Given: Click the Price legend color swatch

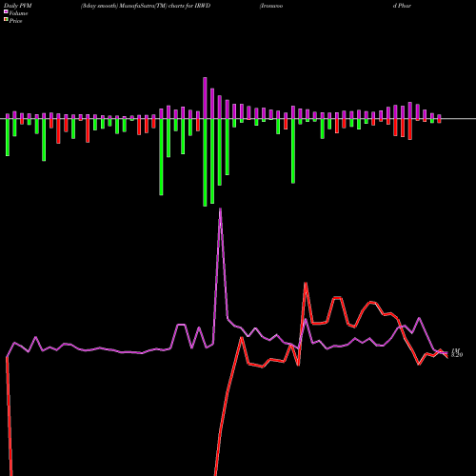Looking at the screenshot, I should (x=6, y=20).
